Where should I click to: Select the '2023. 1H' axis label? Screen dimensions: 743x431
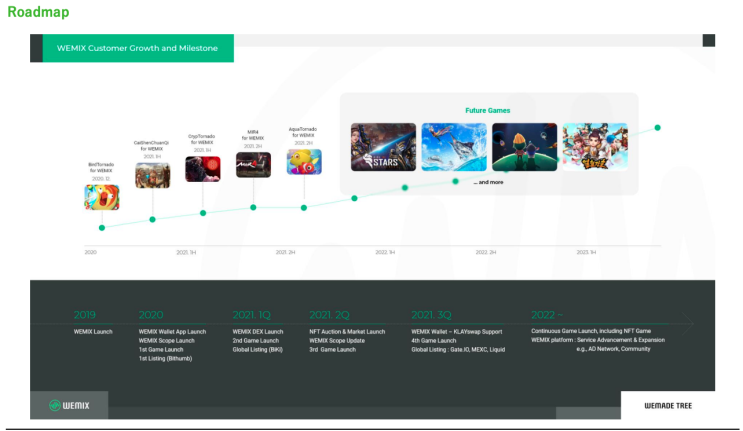[x=587, y=252]
